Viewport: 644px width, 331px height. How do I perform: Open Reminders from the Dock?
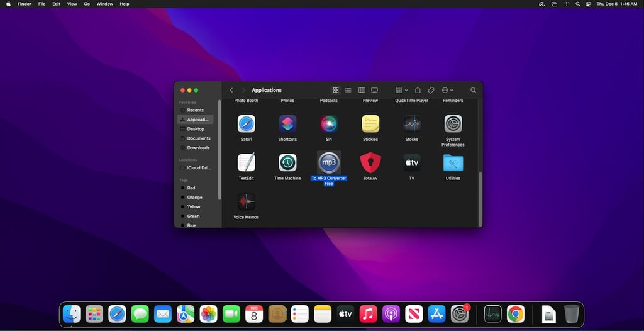coord(300,315)
